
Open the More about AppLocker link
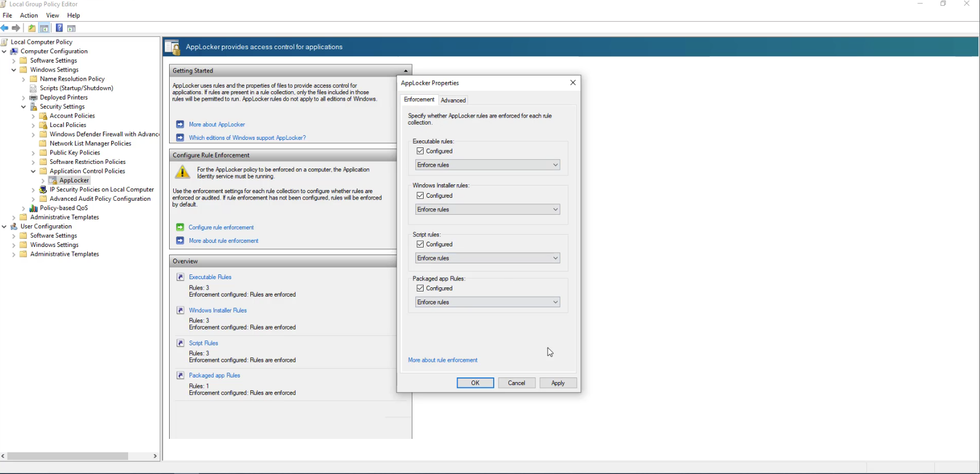click(217, 125)
